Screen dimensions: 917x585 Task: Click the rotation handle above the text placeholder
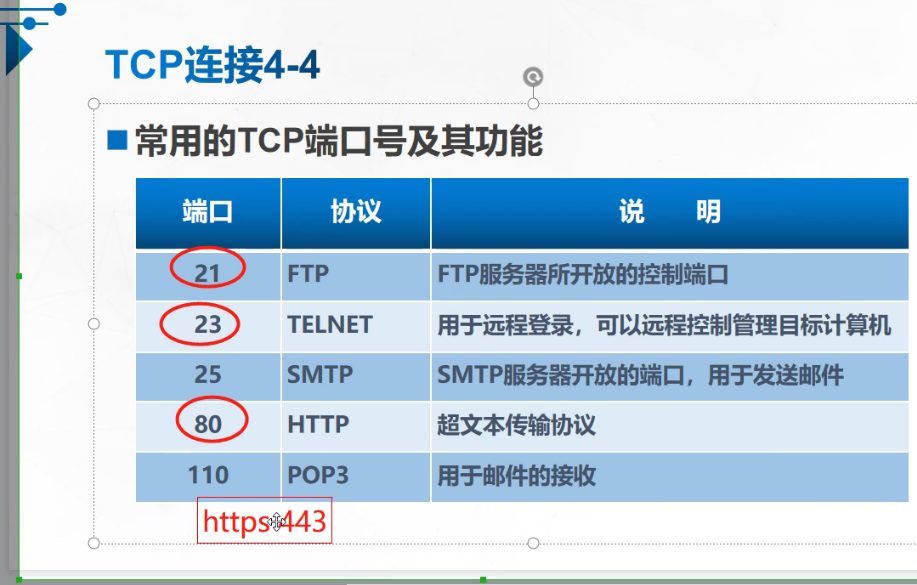click(x=533, y=77)
